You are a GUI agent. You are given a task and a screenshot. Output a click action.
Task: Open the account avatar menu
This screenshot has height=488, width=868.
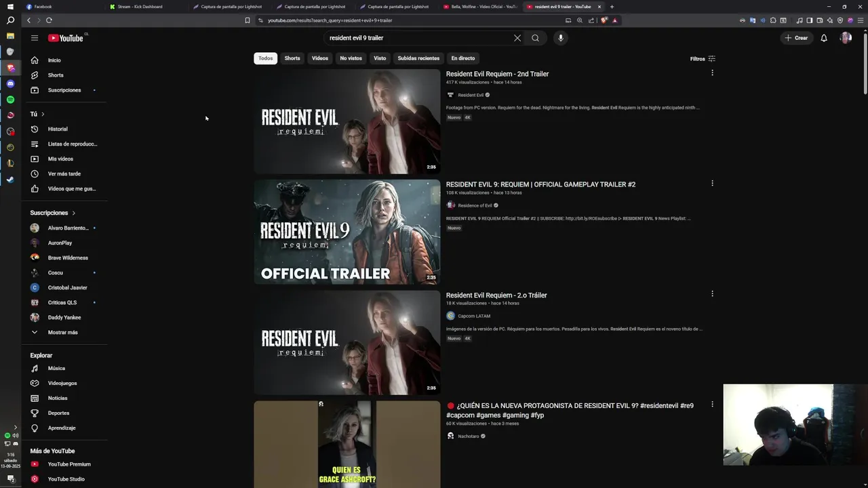[x=846, y=38]
